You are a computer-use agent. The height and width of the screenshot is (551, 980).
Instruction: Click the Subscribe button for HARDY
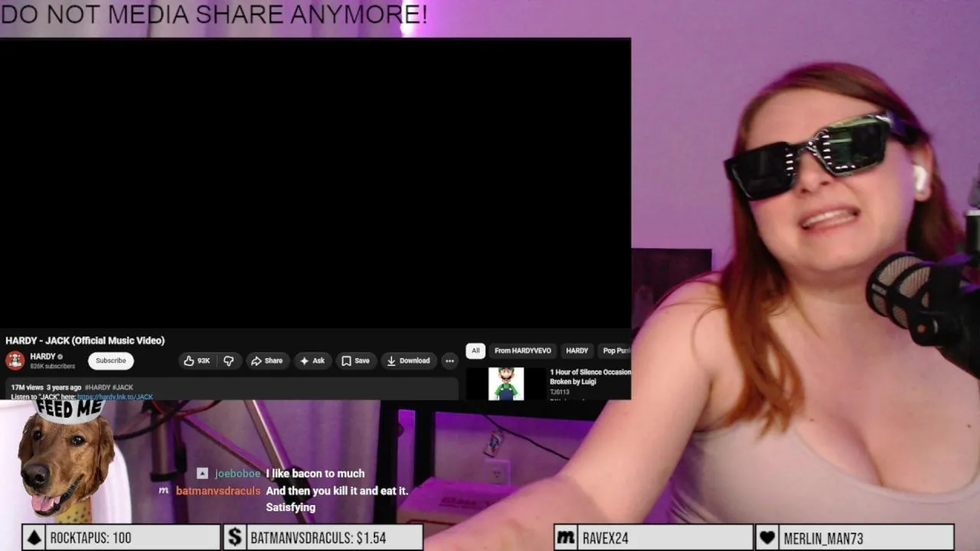click(x=111, y=360)
